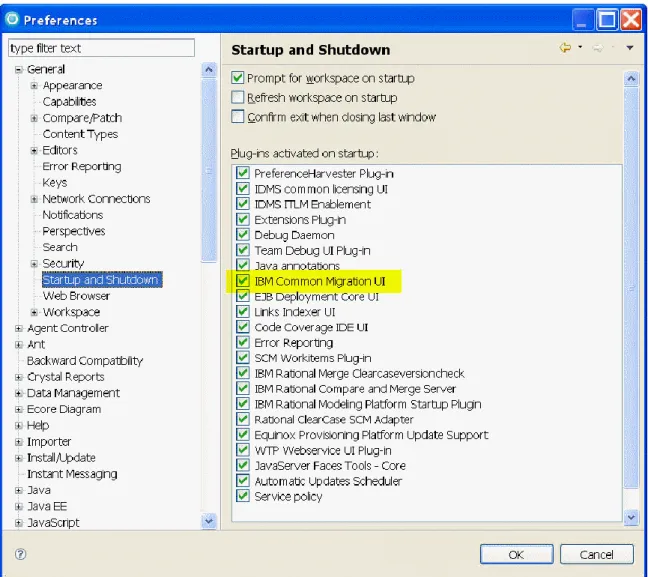Screen dimensions: 648x577
Task: Expand the Editors node
Action: [34, 150]
